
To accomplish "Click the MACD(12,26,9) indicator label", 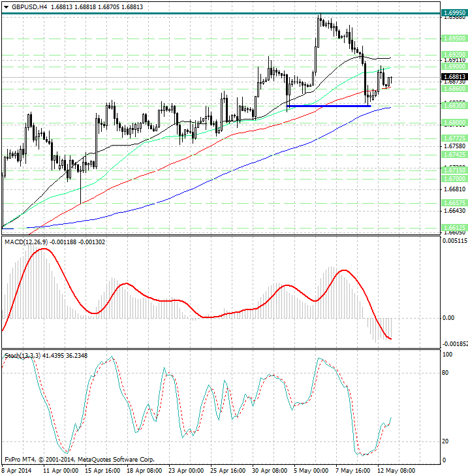I will click(x=26, y=242).
